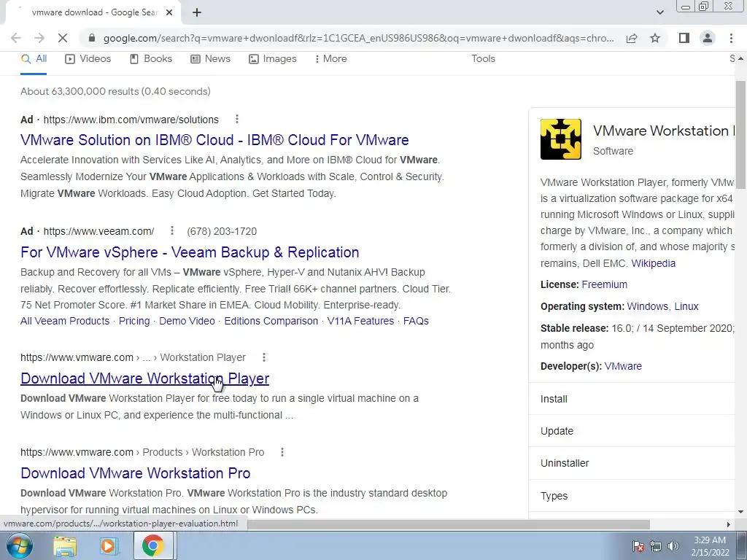
Task: Expand the More search filters menu
Action: pos(330,58)
